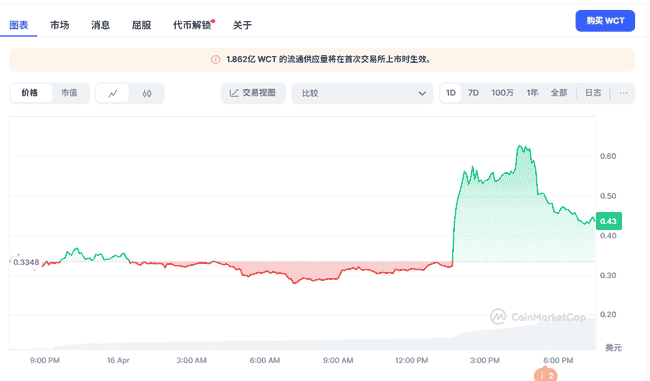Select the 7D time range

pos(473,93)
